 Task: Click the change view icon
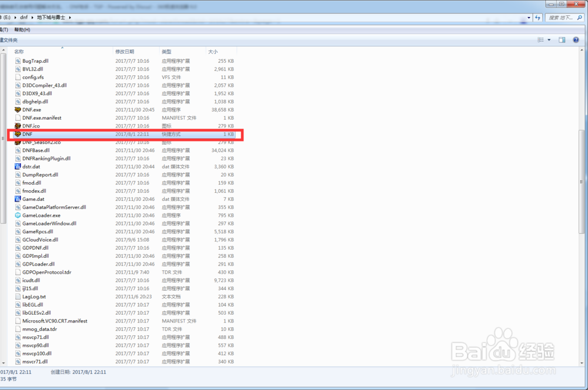540,40
